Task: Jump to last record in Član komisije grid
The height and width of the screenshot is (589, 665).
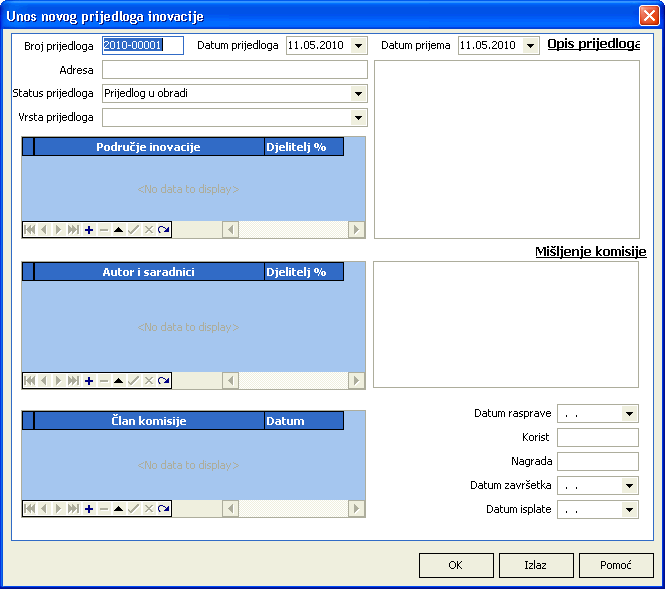Action: pyautogui.click(x=74, y=509)
